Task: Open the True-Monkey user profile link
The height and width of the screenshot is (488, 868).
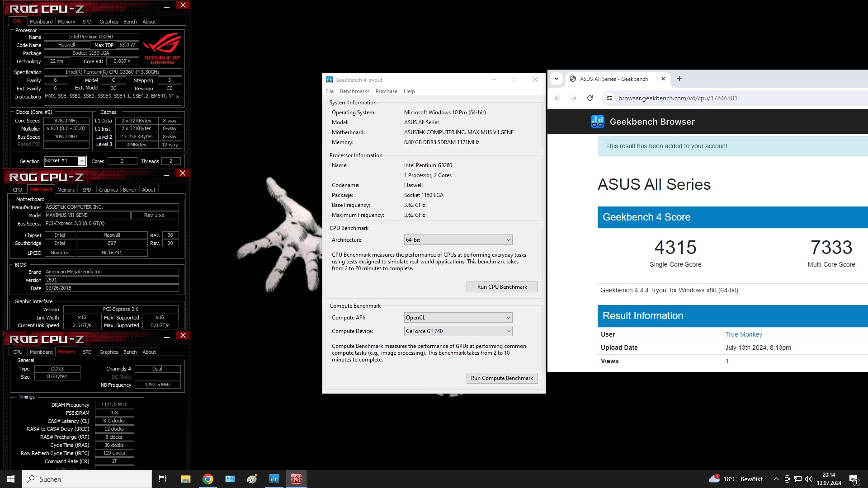Action: (744, 334)
